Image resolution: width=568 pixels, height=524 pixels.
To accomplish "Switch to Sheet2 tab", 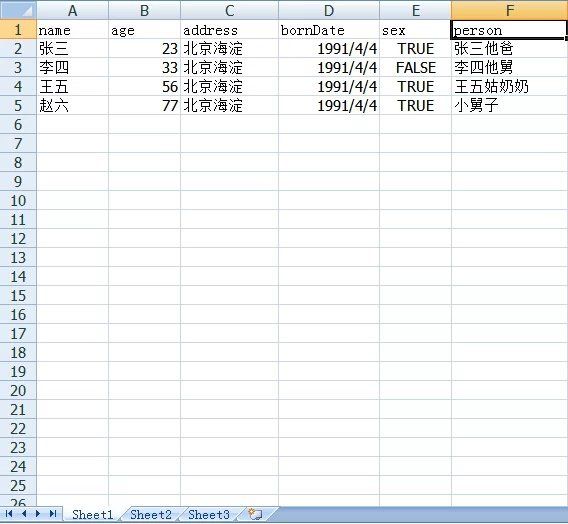I will (151, 514).
